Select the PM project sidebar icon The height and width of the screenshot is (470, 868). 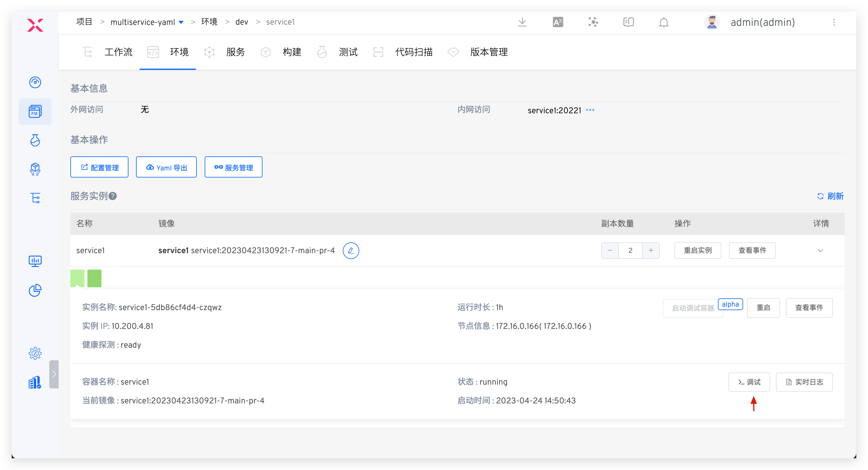(35, 111)
